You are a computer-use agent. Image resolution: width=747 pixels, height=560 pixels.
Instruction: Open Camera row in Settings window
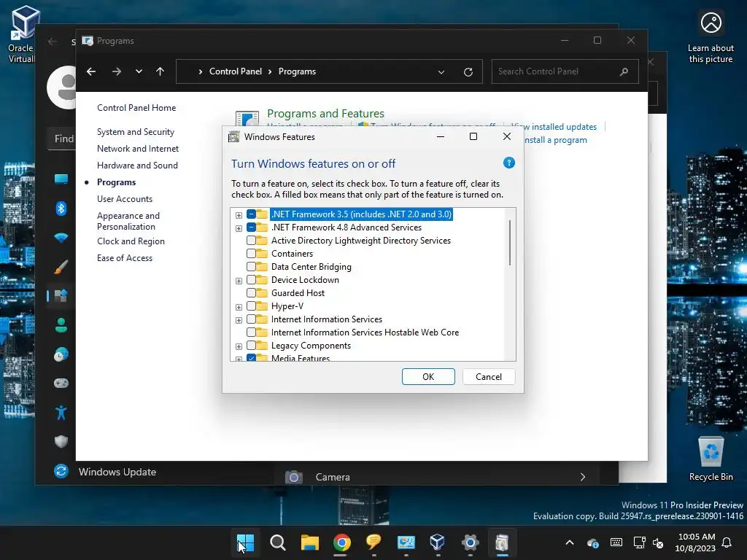436,477
